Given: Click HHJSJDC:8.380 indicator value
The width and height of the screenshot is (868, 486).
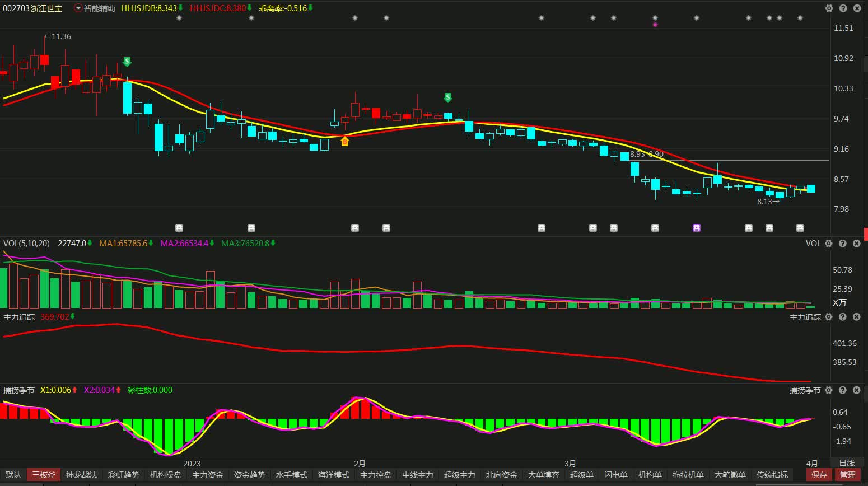Looking at the screenshot, I should coord(218,8).
